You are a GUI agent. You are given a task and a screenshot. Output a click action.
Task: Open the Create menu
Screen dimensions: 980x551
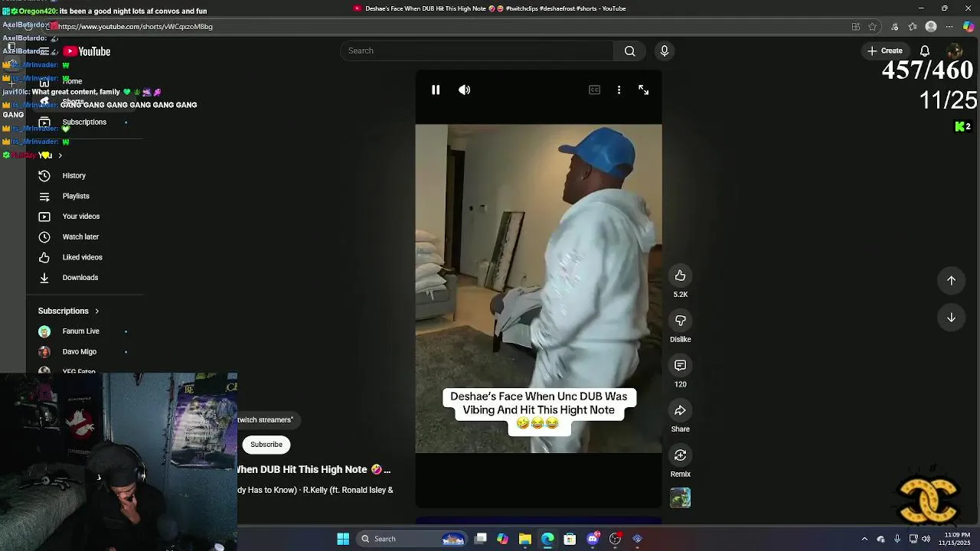point(885,51)
